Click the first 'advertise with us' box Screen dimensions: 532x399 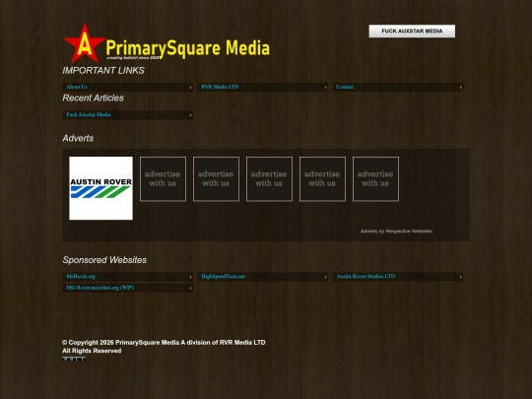[x=163, y=178]
